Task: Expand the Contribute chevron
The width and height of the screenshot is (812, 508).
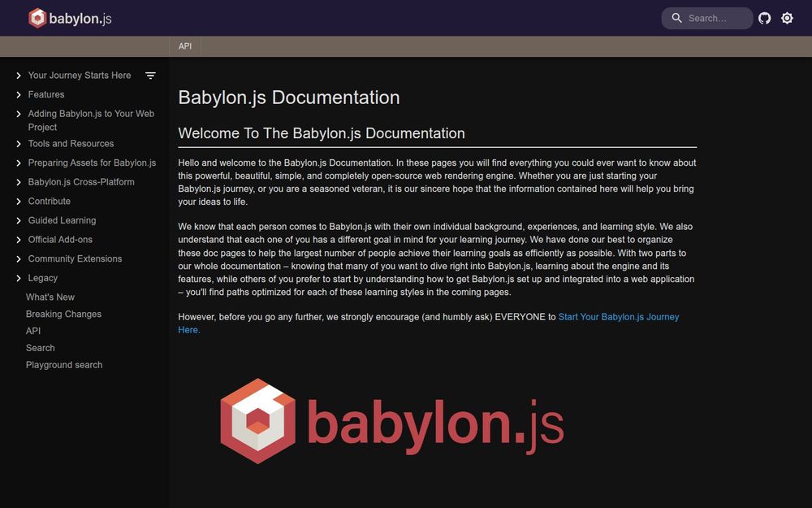Action: coord(19,202)
